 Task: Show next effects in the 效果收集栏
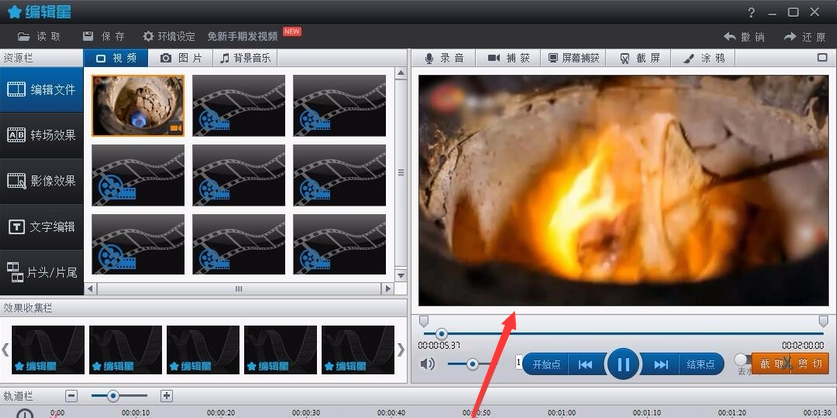pyautogui.click(x=401, y=350)
